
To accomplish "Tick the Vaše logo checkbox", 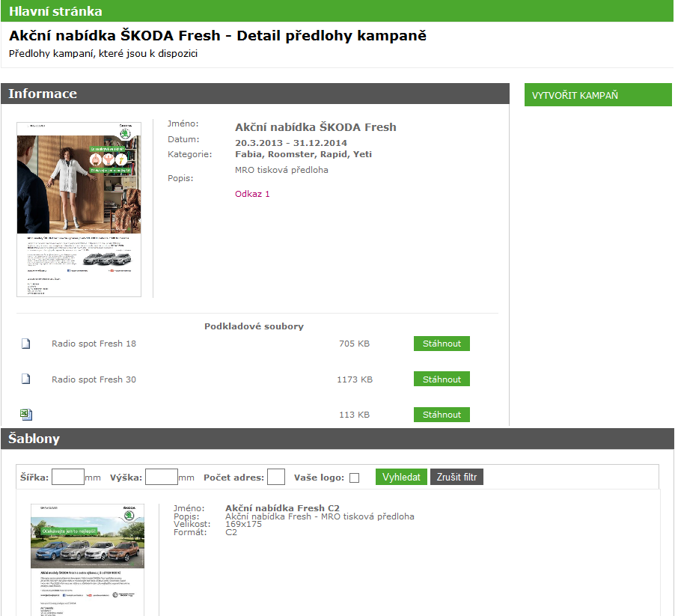I will (354, 478).
